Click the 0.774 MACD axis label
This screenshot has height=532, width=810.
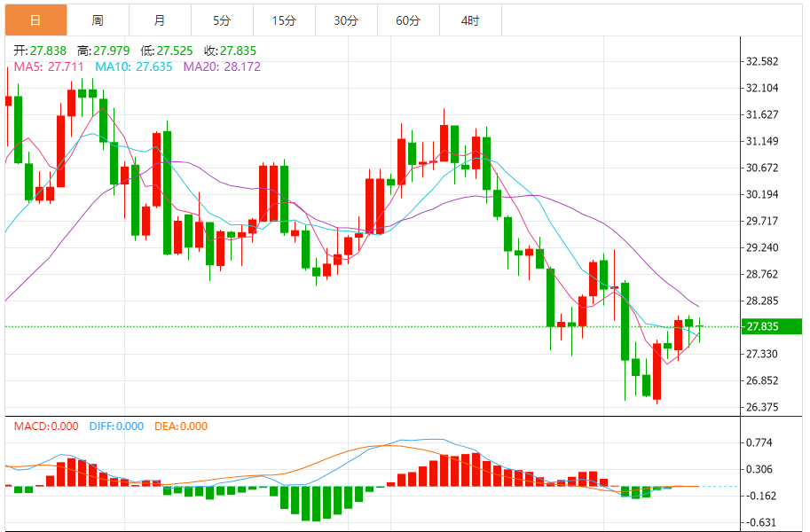pos(759,442)
